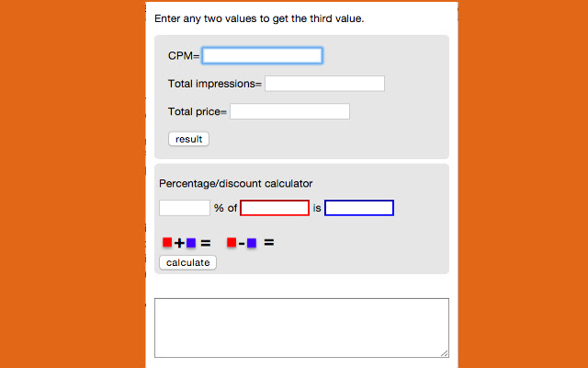
Task: Click the blue square in subtraction formula
Action: tap(252, 243)
